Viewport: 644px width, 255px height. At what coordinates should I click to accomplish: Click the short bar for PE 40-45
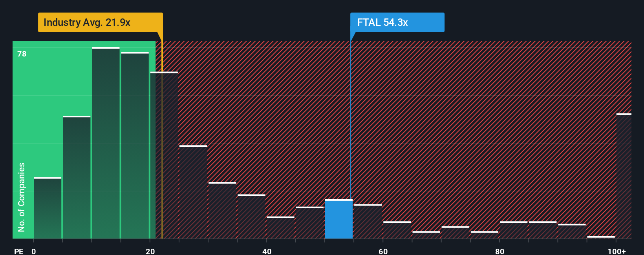280,228
